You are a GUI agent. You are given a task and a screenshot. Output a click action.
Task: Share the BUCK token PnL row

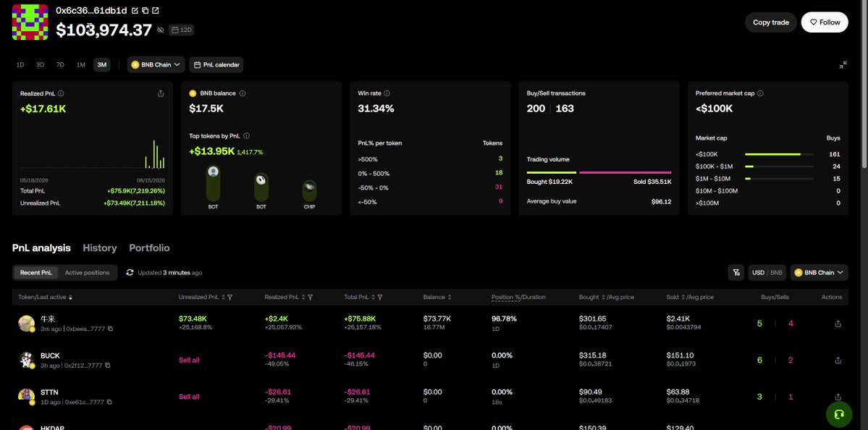838,361
